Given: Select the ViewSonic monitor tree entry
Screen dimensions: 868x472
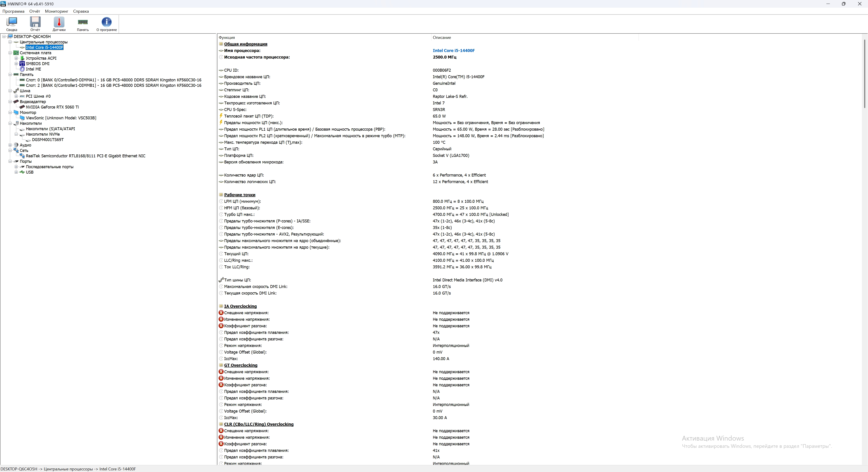Looking at the screenshot, I should 61,118.
